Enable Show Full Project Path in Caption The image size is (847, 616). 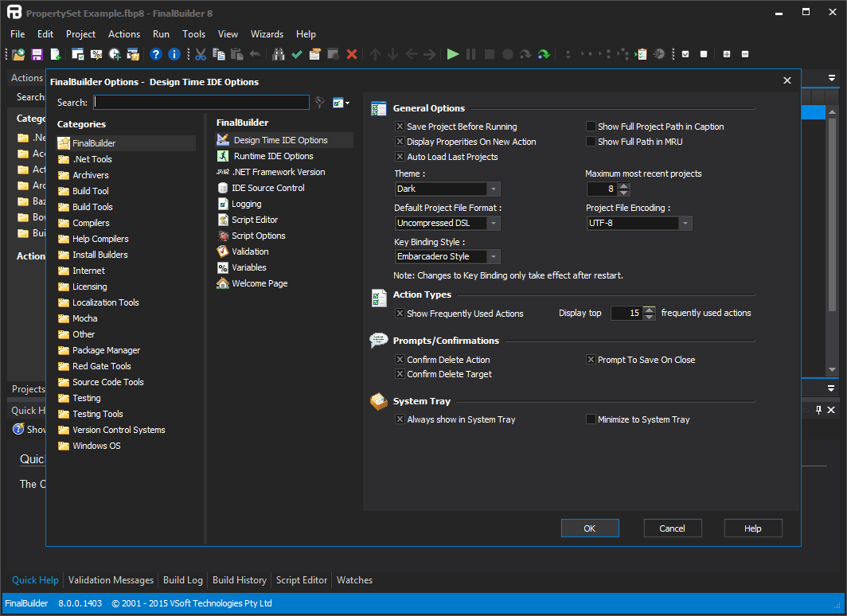point(591,127)
